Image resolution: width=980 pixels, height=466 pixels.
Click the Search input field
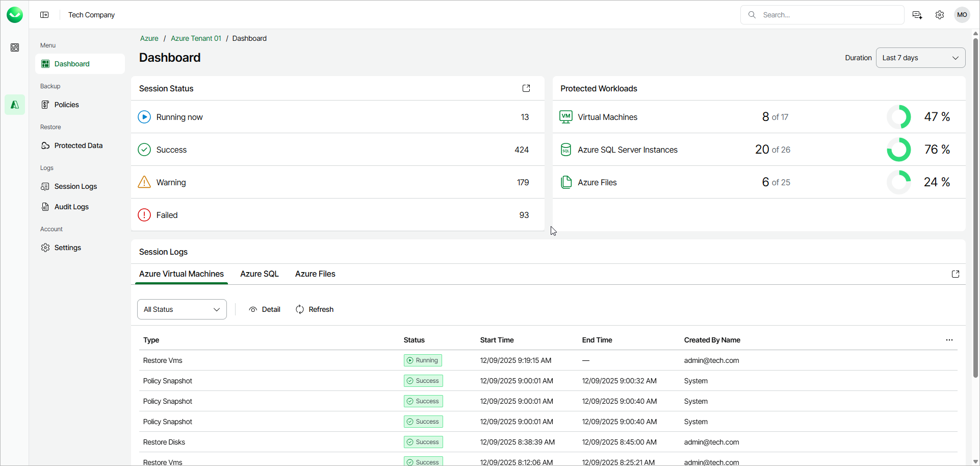[x=822, y=15]
